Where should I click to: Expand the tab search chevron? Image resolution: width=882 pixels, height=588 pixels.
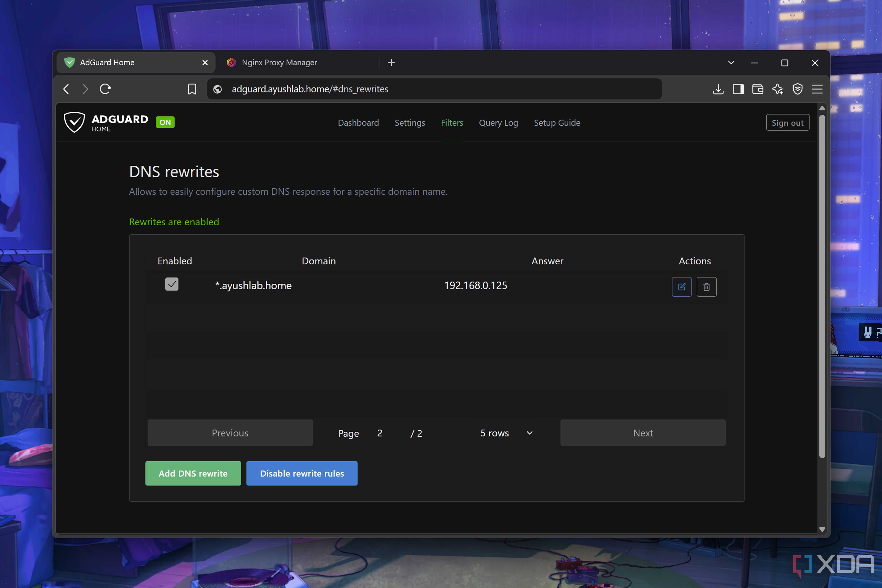tap(731, 63)
